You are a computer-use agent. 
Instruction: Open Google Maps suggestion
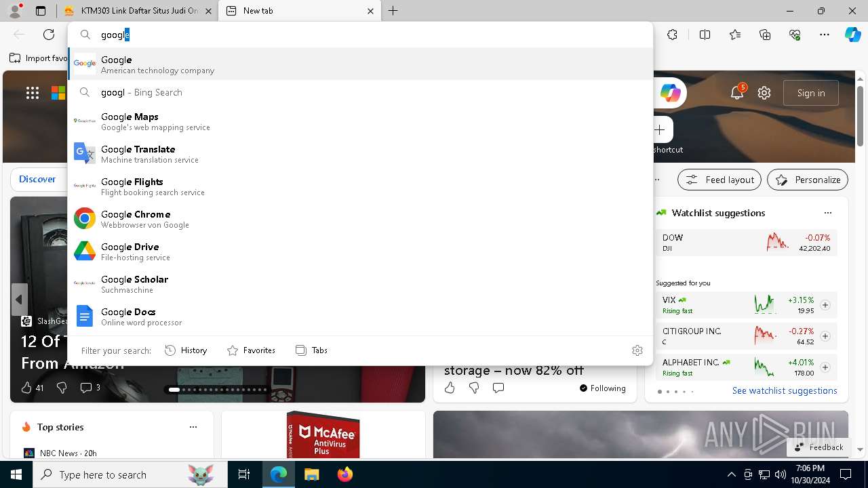point(360,121)
